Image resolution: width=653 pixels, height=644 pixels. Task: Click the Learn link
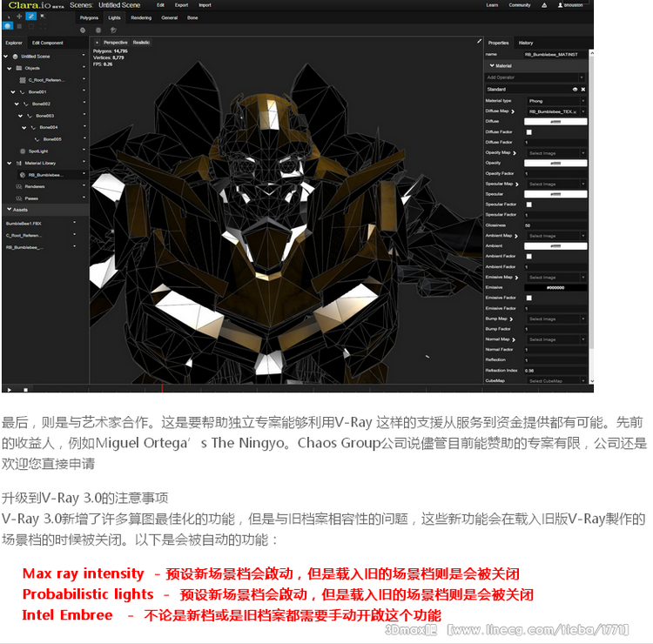492,5
